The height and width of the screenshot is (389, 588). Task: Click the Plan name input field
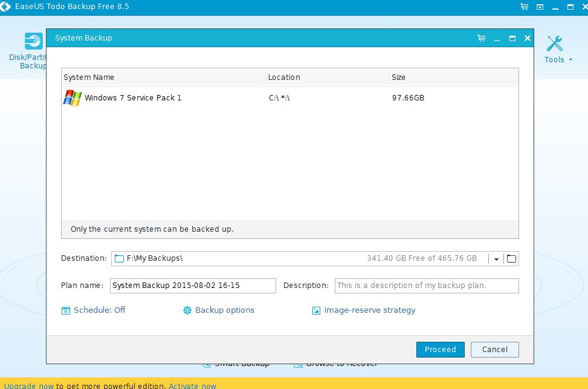(193, 286)
